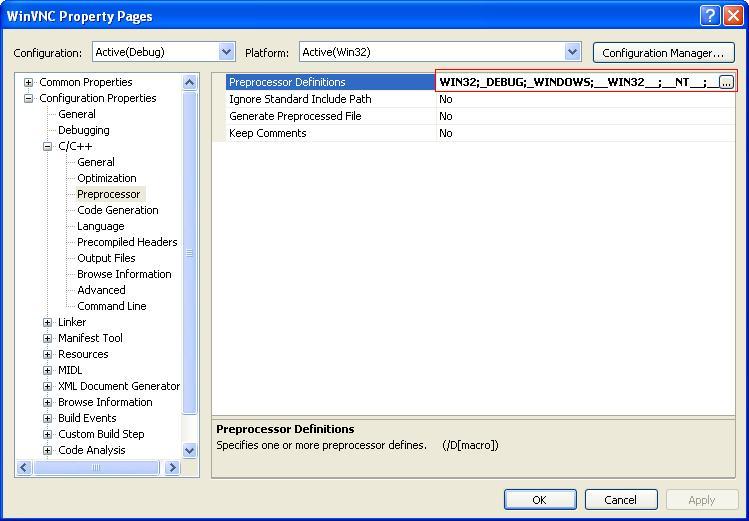Select the Manifest Tool tree item
The width and height of the screenshot is (749, 521).
pos(90,338)
